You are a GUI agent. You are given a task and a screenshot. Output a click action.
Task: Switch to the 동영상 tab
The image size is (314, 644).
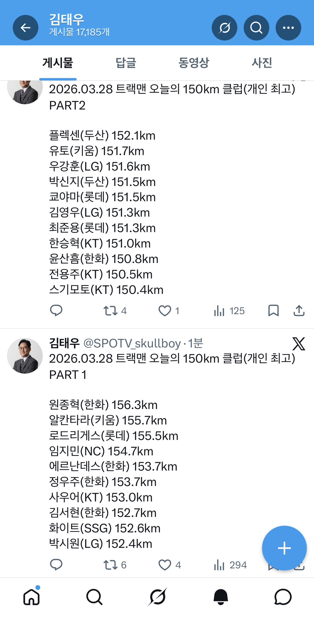194,63
